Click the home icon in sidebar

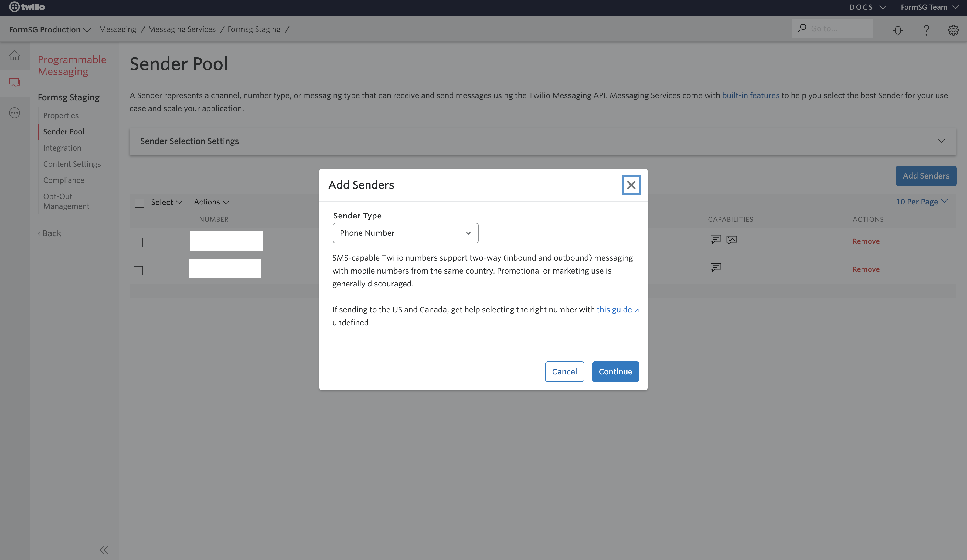pos(15,56)
